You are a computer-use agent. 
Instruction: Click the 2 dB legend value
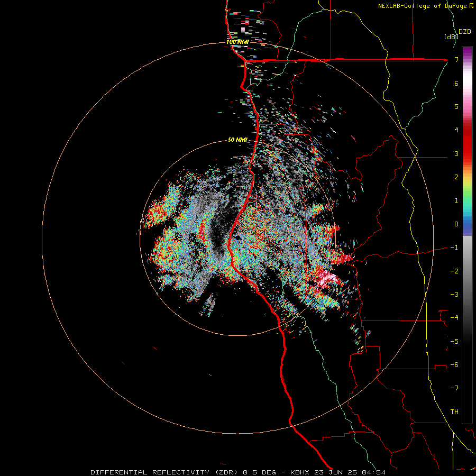pos(456,177)
